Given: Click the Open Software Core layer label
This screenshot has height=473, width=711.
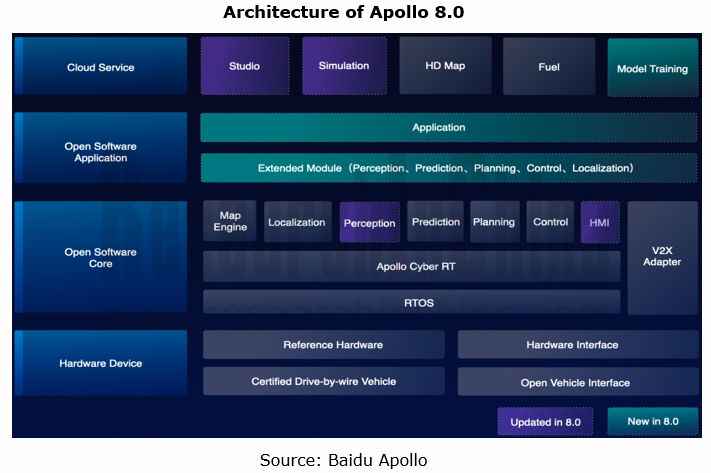Looking at the screenshot, I should point(100,257).
